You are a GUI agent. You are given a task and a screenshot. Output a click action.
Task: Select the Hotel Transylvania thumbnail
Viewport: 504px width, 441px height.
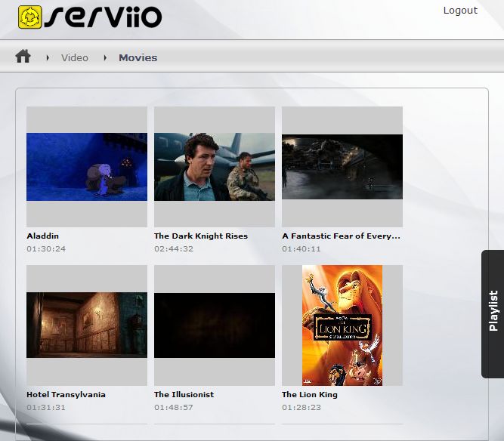(x=87, y=325)
